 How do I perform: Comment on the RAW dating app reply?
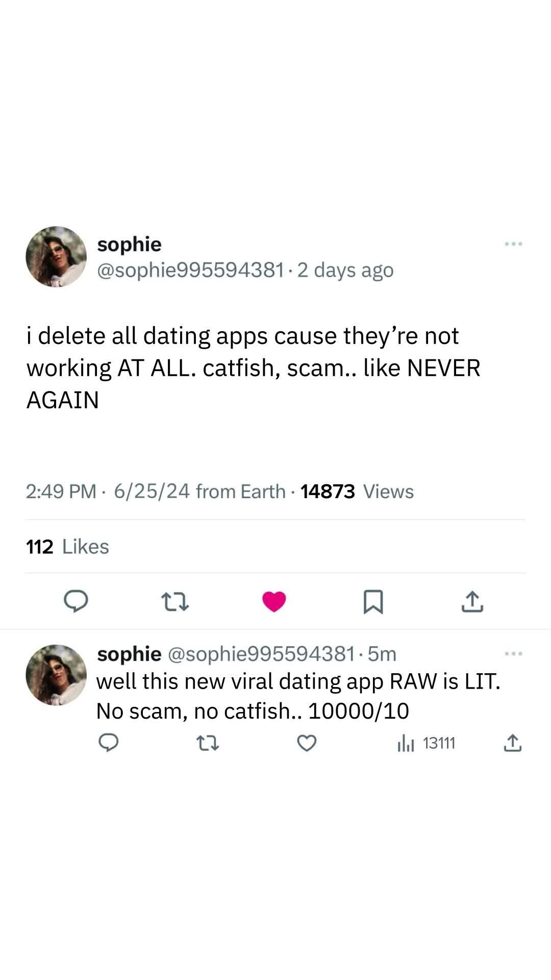(108, 743)
